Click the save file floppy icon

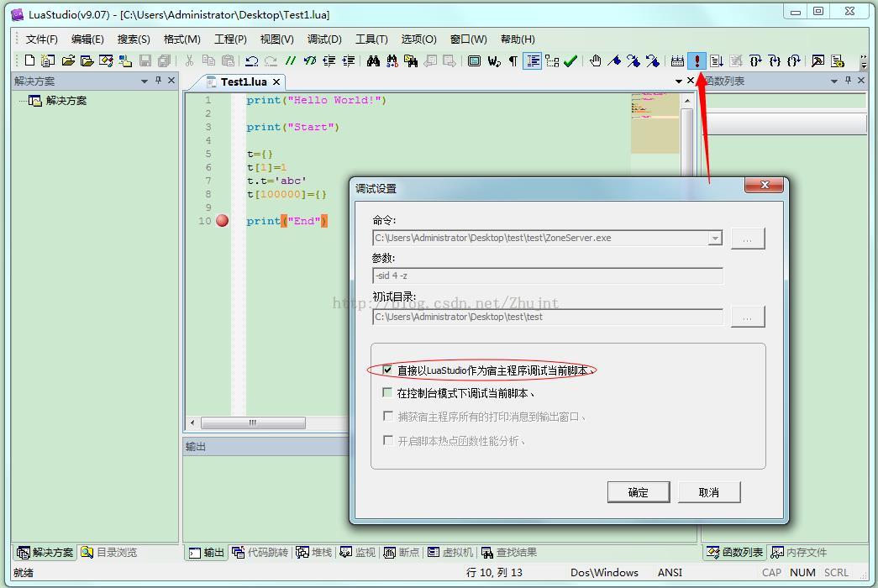pos(145,60)
